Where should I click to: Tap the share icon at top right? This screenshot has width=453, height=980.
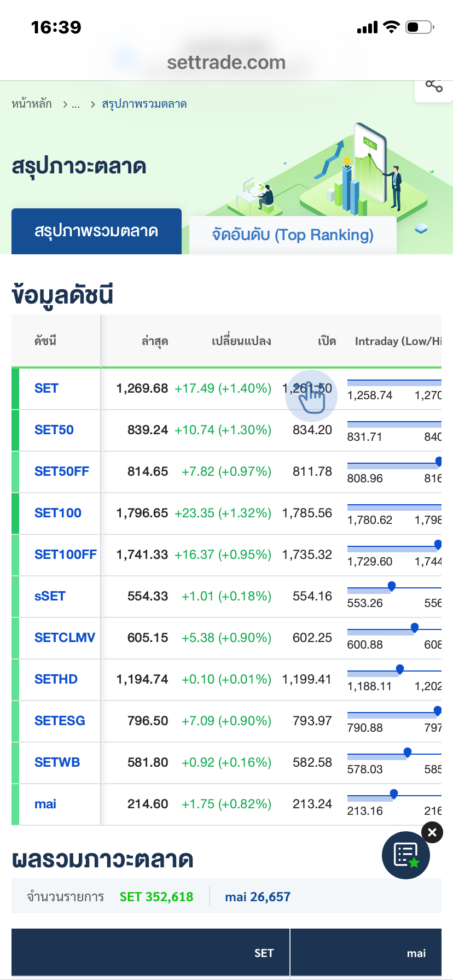(x=434, y=86)
